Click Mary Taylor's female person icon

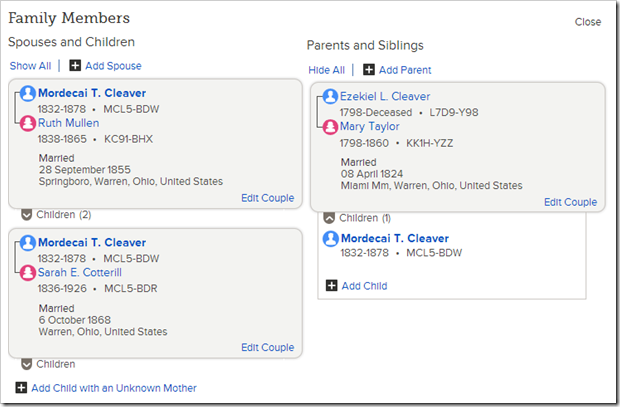(x=329, y=127)
